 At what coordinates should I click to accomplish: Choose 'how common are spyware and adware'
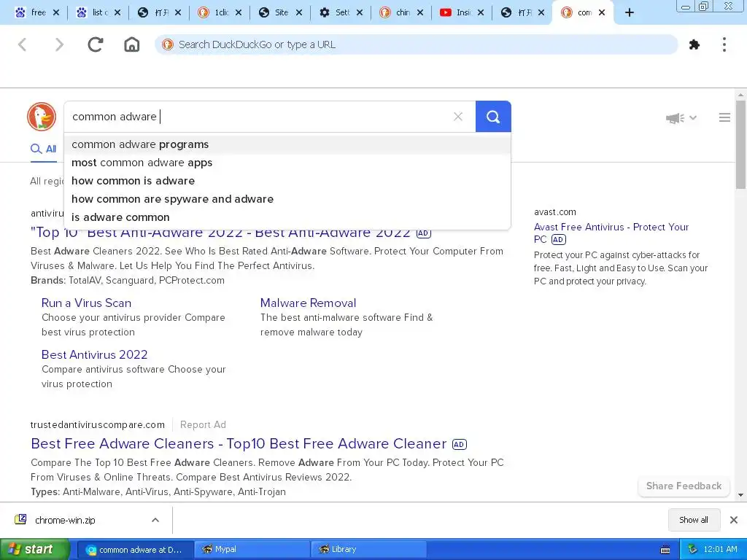coord(287,199)
